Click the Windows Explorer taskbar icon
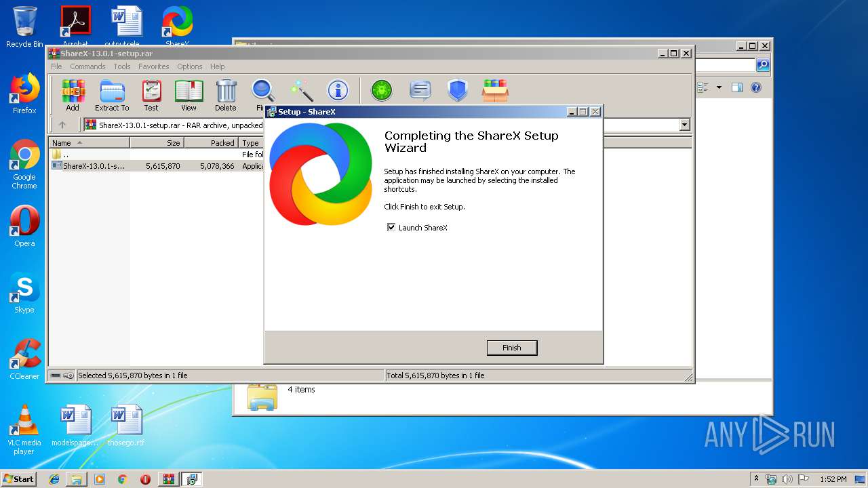This screenshot has width=868, height=488. tap(77, 479)
